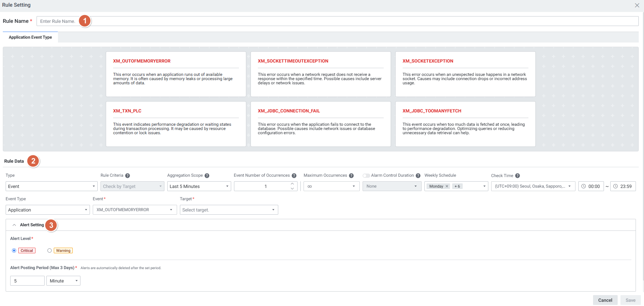Click the Check Time help icon

[x=518, y=176]
